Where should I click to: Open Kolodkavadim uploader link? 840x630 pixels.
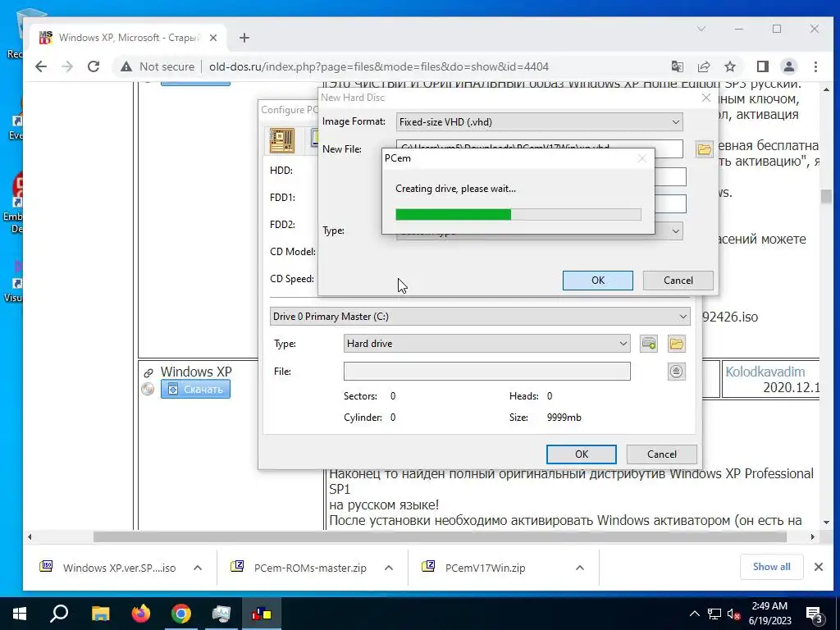point(765,372)
